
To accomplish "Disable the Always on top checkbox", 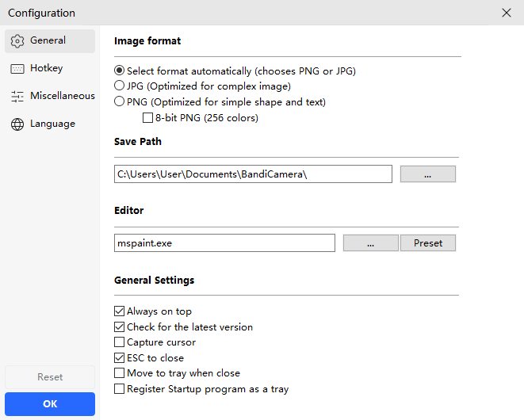I will 120,311.
